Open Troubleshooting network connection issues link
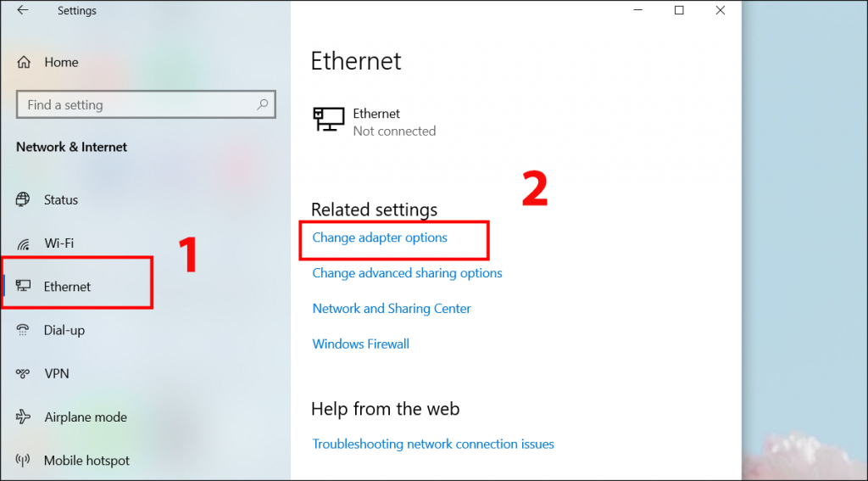Image resolution: width=868 pixels, height=481 pixels. (x=433, y=444)
